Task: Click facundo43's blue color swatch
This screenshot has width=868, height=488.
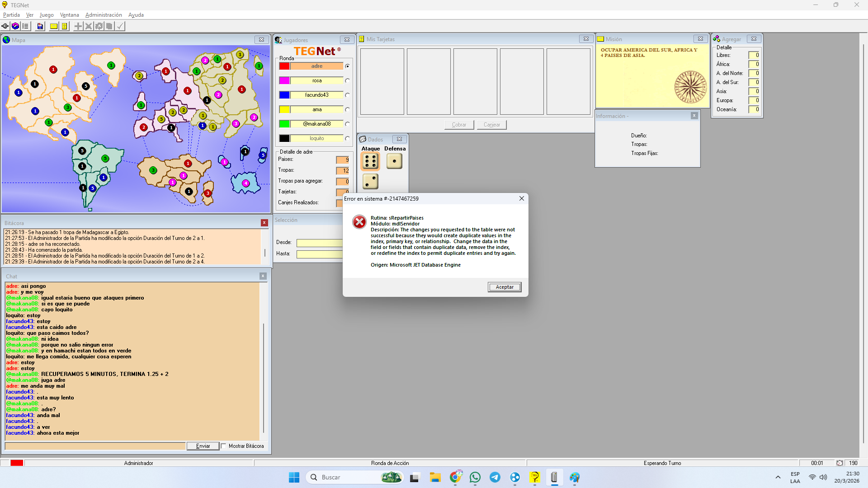Action: click(284, 95)
